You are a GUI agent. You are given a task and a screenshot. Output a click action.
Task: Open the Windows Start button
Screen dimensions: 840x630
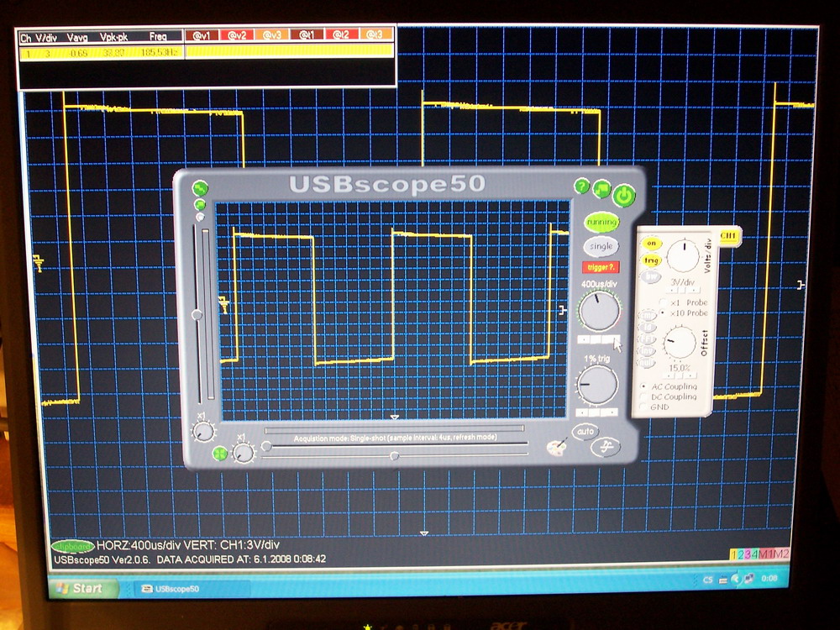pyautogui.click(x=83, y=588)
